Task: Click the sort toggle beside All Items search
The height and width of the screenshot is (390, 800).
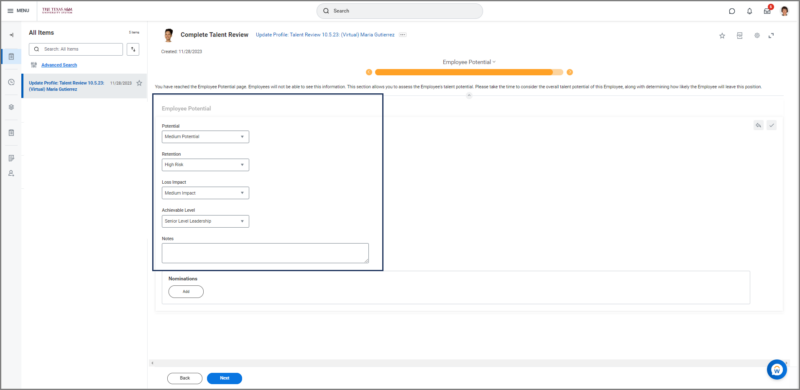Action: tap(133, 49)
